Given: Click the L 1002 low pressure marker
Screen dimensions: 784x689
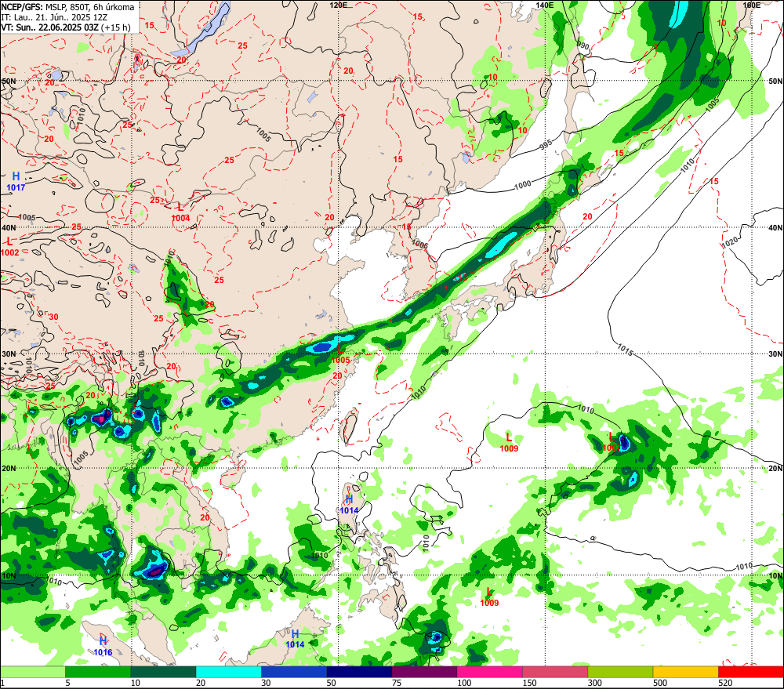Looking at the screenshot, I should tap(9, 247).
